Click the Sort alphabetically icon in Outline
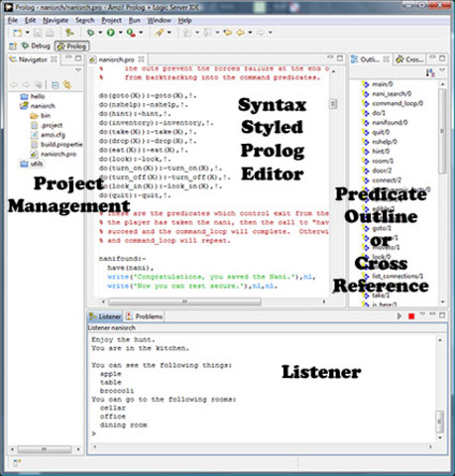Viewport: 455px width, 476px height. coord(430,72)
